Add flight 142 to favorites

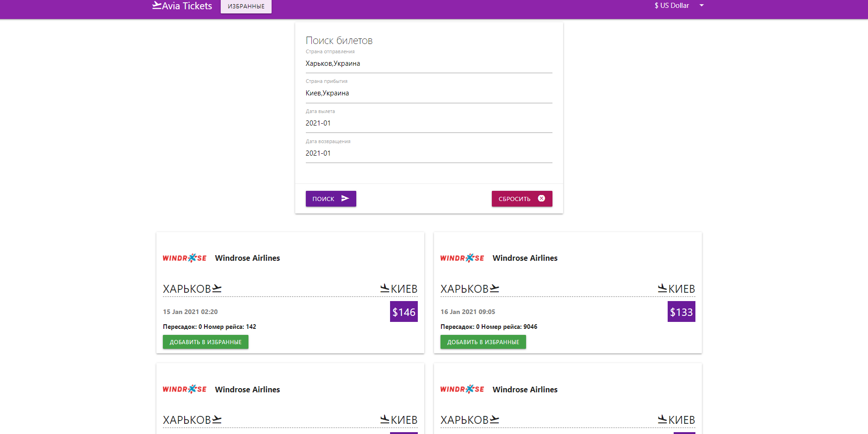pos(205,342)
